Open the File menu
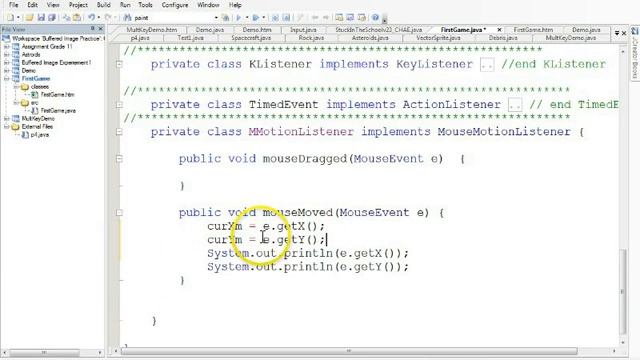 click(x=13, y=5)
